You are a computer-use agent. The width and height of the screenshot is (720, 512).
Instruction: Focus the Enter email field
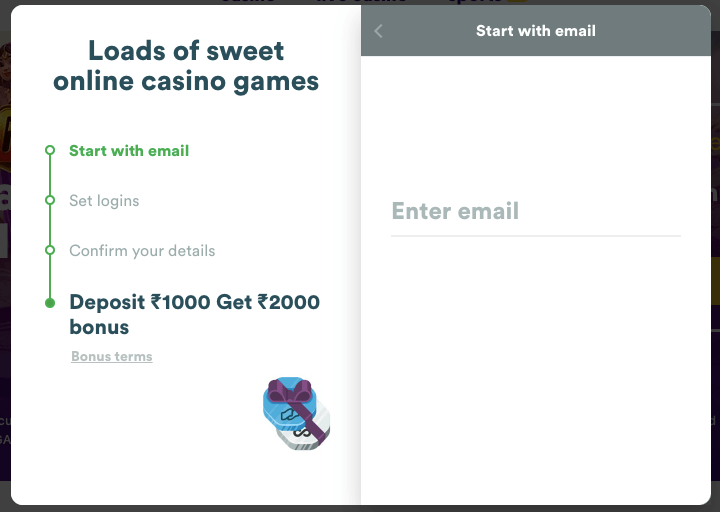pyautogui.click(x=536, y=212)
